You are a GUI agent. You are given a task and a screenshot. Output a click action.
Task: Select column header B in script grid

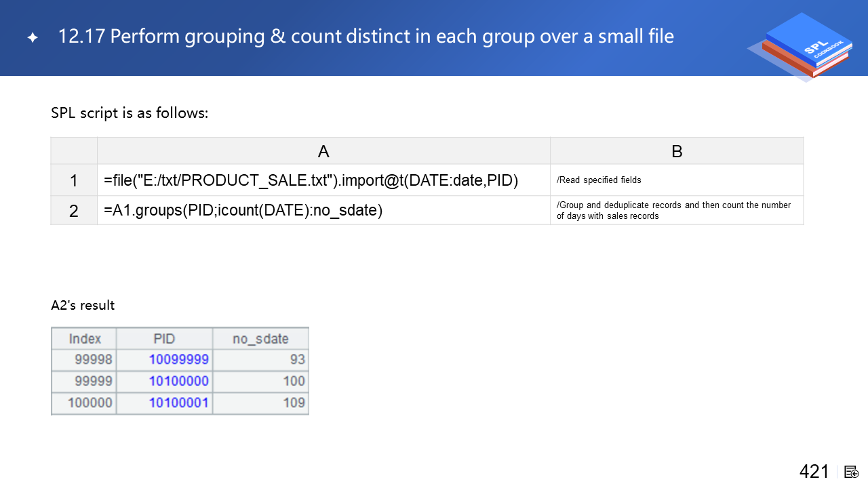tap(676, 151)
